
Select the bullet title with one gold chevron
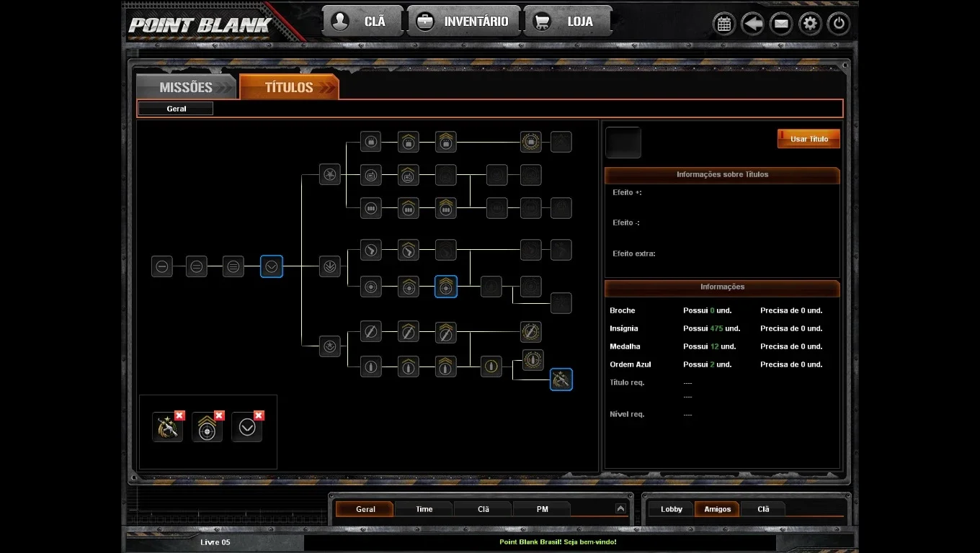tap(409, 367)
